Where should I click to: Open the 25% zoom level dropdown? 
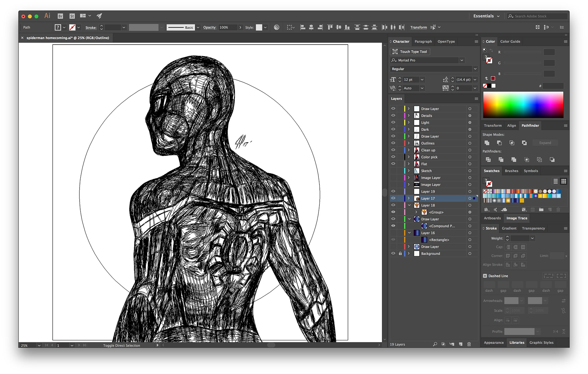coord(39,345)
